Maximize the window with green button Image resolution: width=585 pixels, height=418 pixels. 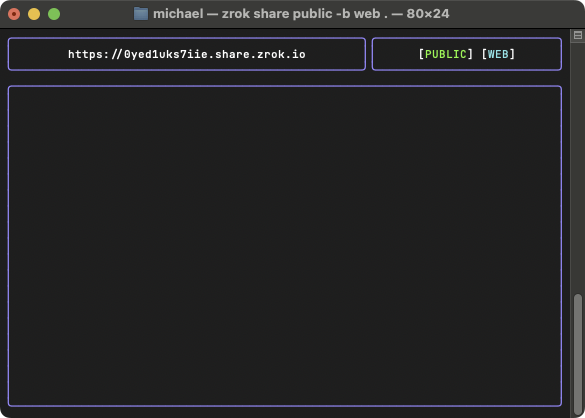point(54,14)
